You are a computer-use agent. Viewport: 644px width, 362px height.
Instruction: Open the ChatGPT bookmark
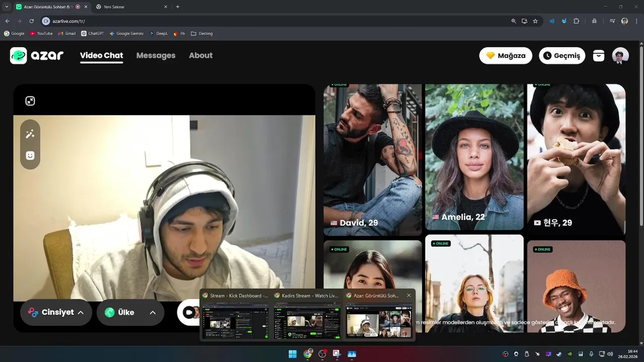[93, 34]
